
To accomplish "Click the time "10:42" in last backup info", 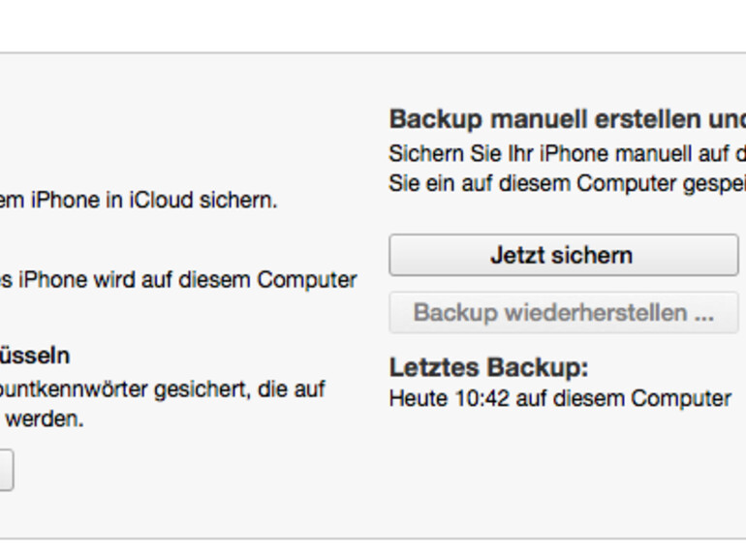I will point(479,398).
